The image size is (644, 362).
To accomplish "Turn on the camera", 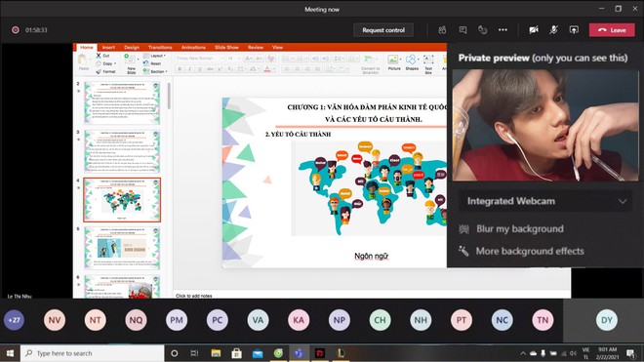I will [534, 30].
